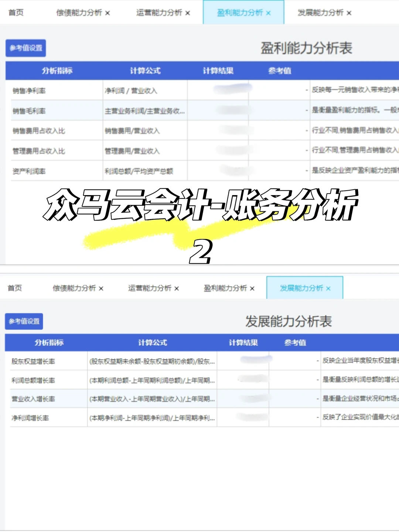This screenshot has height=532, width=399.
Task: Click formula 利润总额/平均资产总额
Action: 139,171
